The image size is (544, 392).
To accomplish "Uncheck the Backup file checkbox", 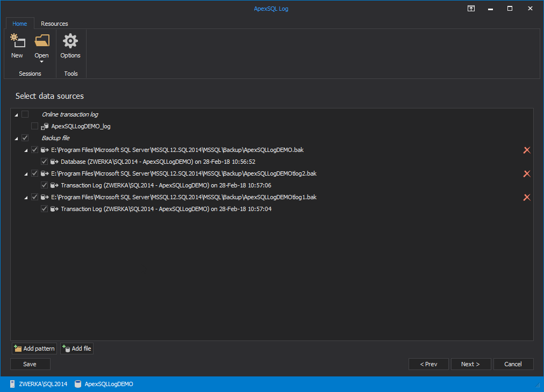I will pos(25,137).
